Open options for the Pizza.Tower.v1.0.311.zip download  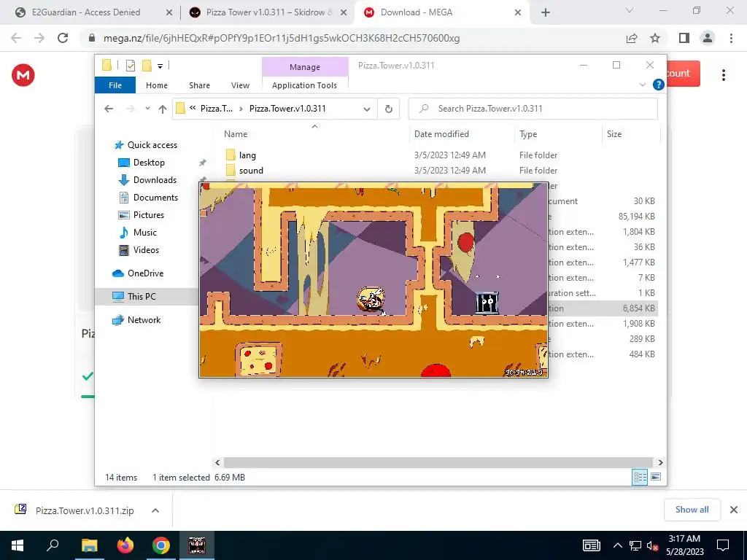point(155,510)
